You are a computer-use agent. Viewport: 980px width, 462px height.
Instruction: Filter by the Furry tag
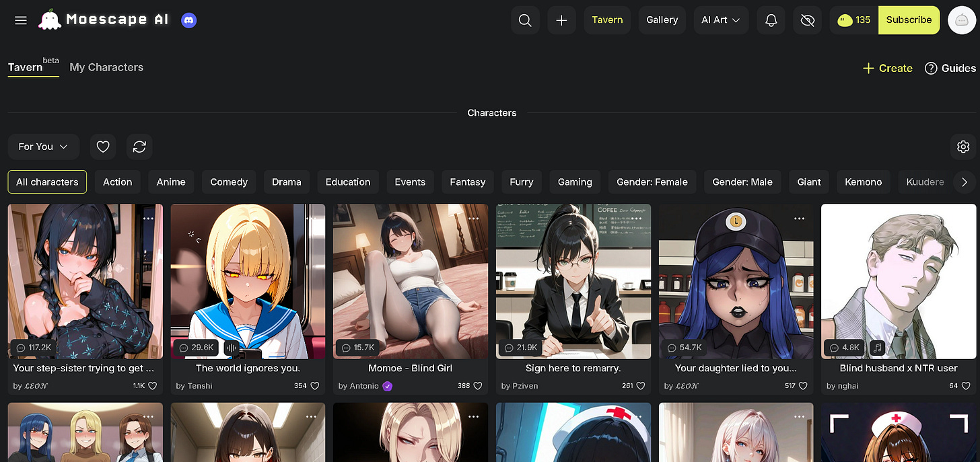(522, 182)
